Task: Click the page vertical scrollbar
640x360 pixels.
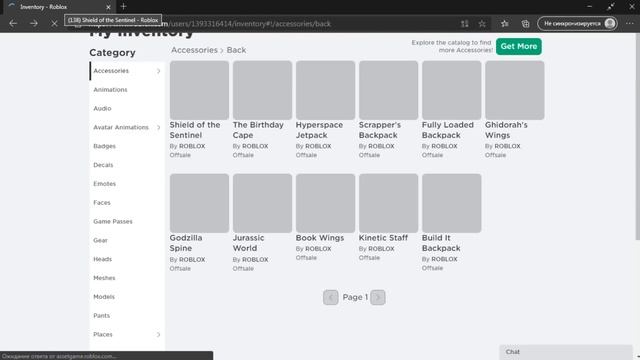Action: (638, 136)
